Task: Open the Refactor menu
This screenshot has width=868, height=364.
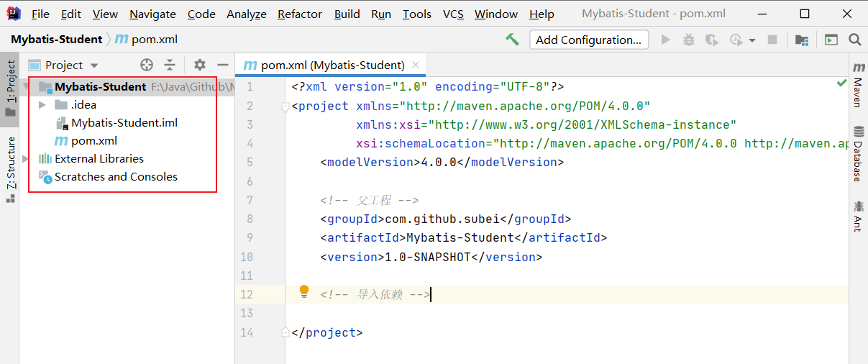Action: [300, 14]
